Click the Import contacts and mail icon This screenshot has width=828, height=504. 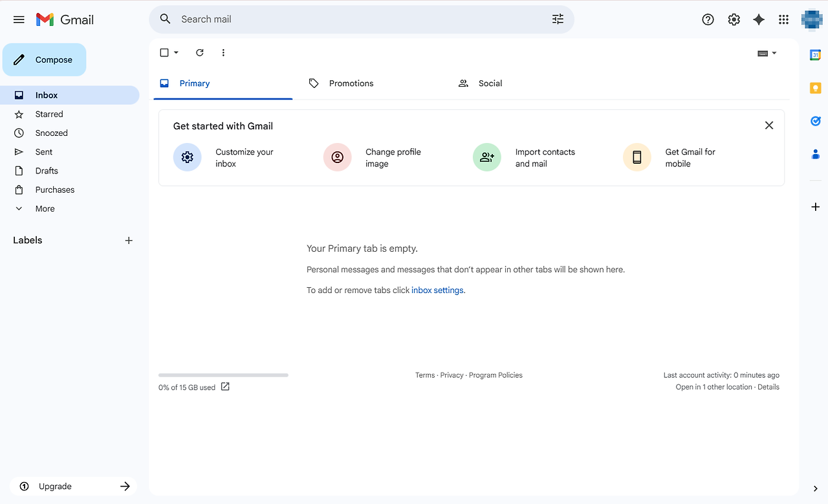(x=487, y=157)
